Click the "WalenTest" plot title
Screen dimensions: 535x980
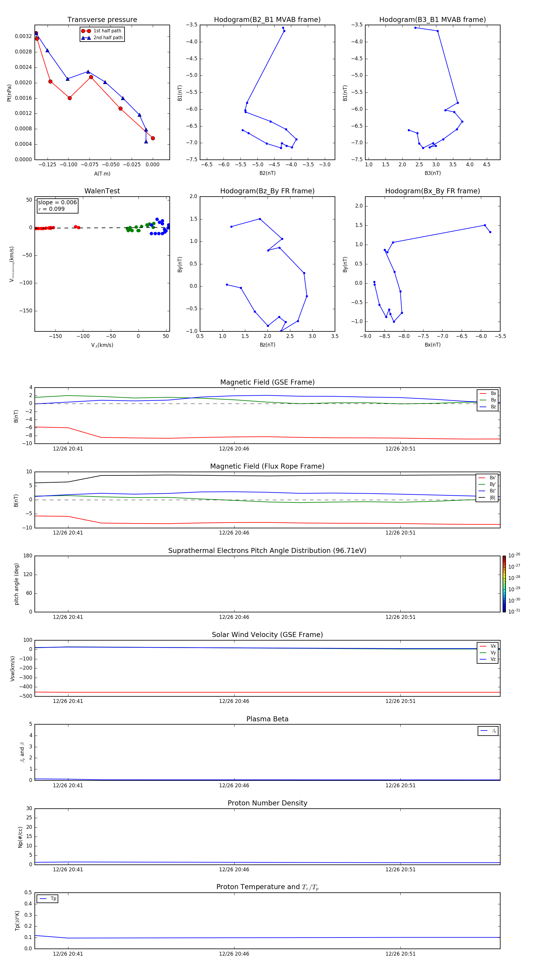102,191
